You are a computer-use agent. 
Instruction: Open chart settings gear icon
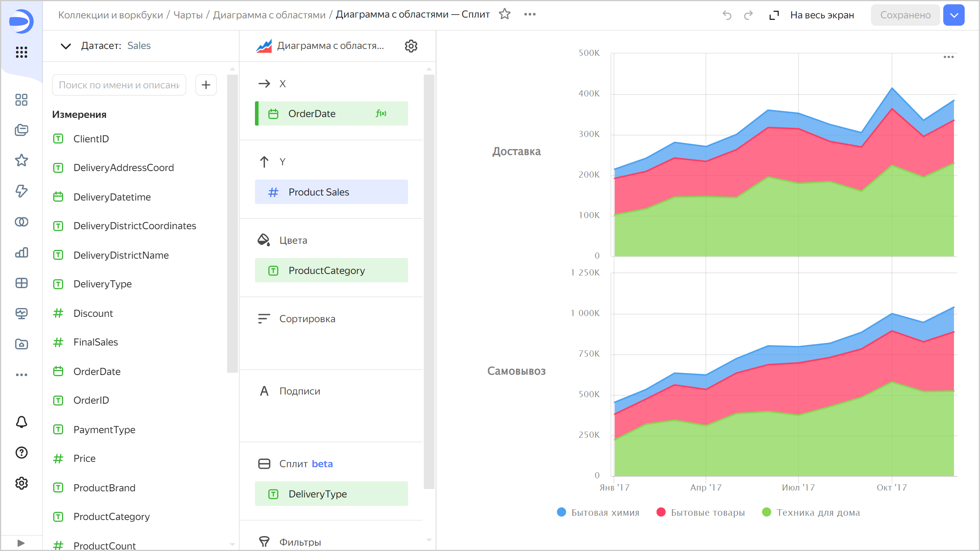tap(411, 46)
